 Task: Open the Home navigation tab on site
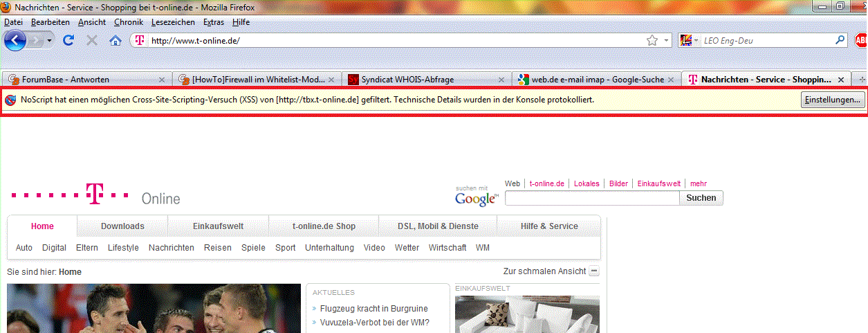click(42, 226)
